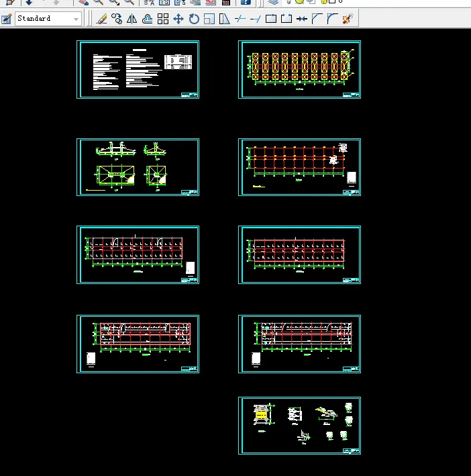The height and width of the screenshot is (476, 471).
Task: Click the foundation plan sheet with yellow footings
Action: pos(300,70)
